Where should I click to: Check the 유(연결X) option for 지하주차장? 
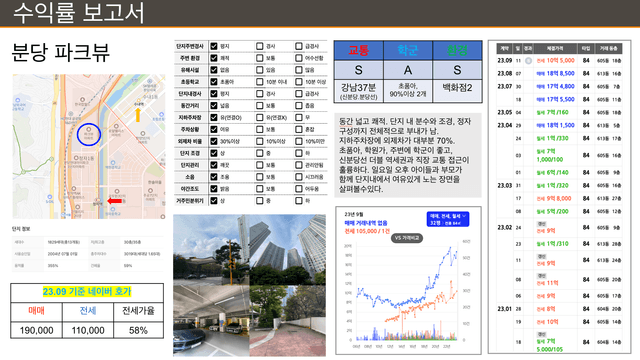coord(260,117)
